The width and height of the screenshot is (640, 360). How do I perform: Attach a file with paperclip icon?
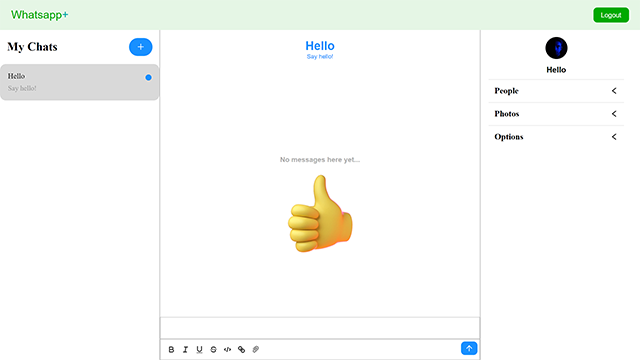(x=256, y=349)
